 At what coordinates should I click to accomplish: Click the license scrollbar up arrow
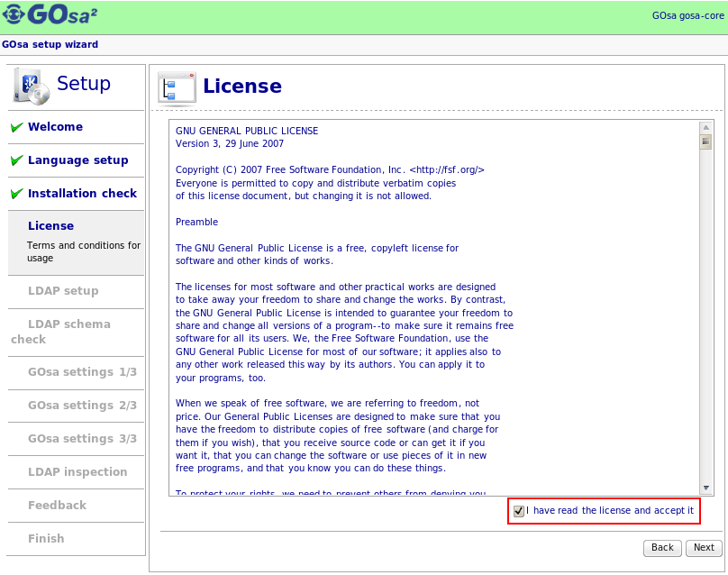705,128
